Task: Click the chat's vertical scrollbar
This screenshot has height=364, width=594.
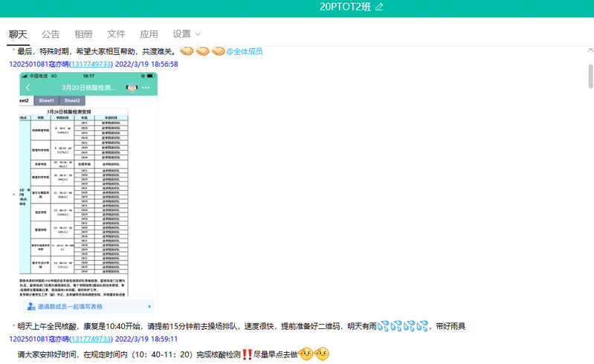Action: (590, 74)
